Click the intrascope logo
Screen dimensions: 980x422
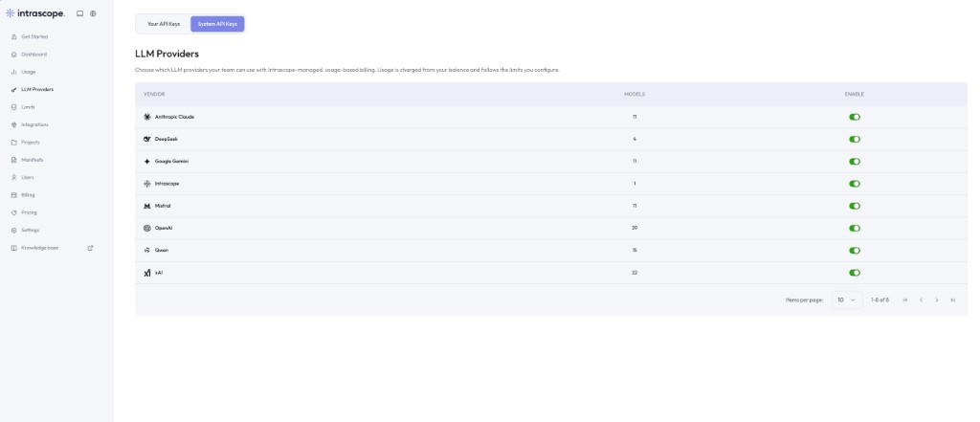click(35, 13)
